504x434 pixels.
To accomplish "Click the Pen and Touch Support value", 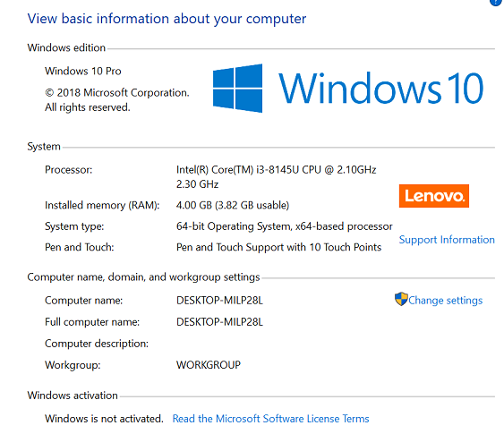I will [x=278, y=247].
